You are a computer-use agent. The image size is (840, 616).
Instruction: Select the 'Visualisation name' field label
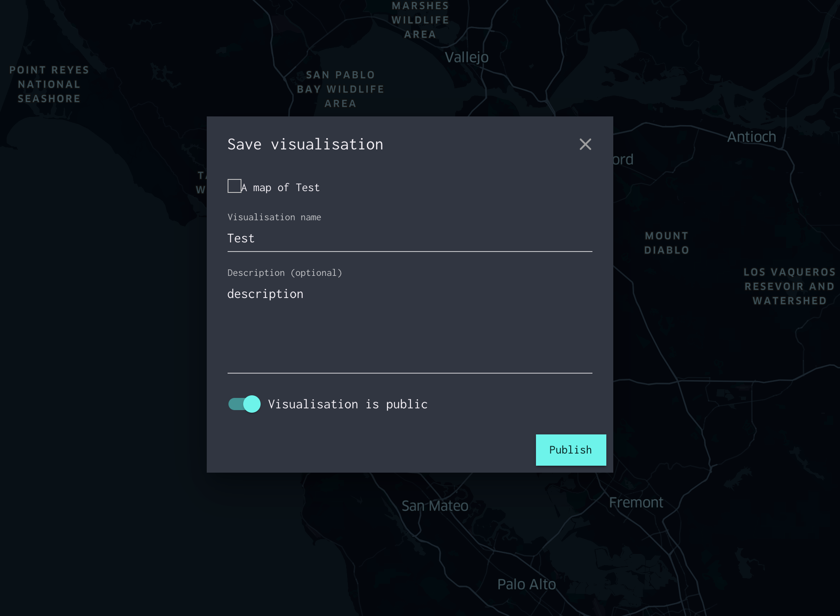[274, 217]
